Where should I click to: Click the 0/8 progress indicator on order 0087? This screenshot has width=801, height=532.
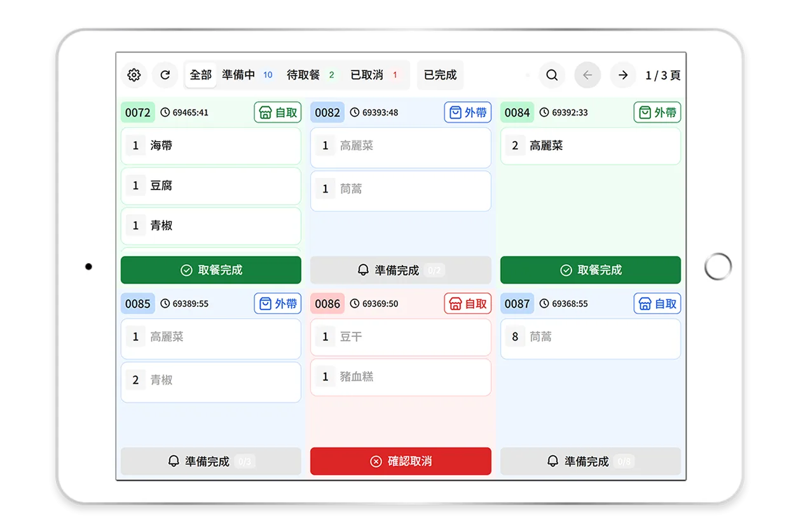click(x=623, y=462)
